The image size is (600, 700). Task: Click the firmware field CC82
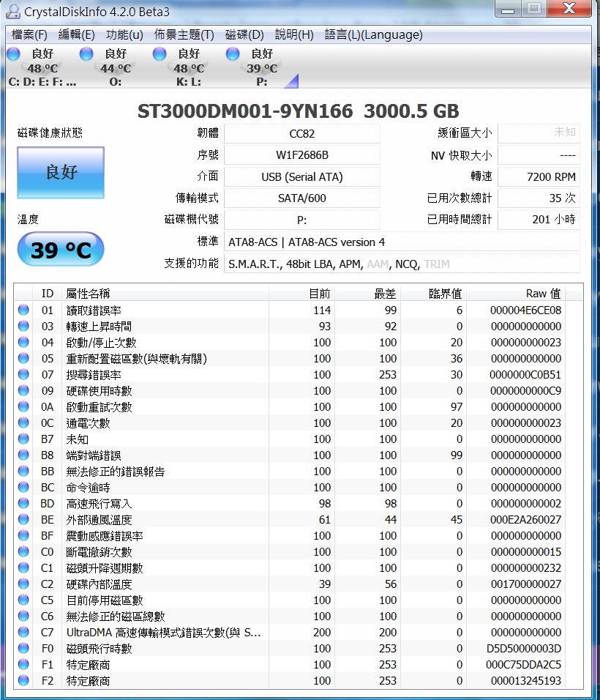pyautogui.click(x=302, y=133)
